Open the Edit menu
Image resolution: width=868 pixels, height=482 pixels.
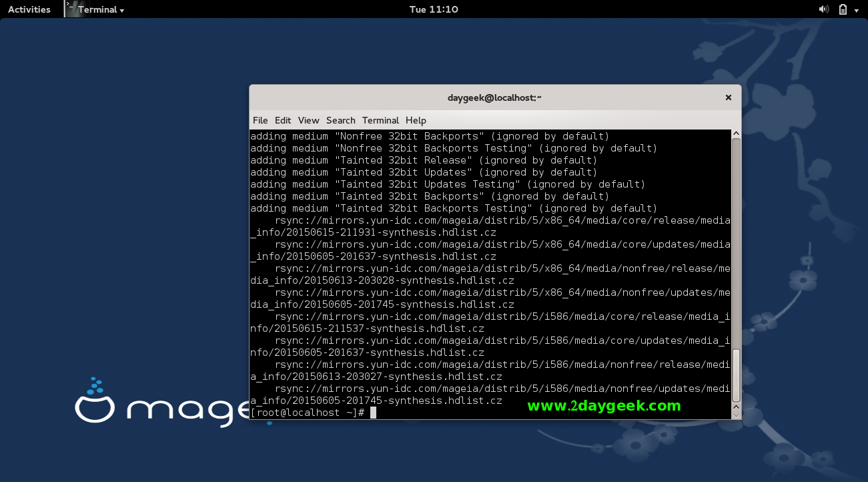(283, 120)
